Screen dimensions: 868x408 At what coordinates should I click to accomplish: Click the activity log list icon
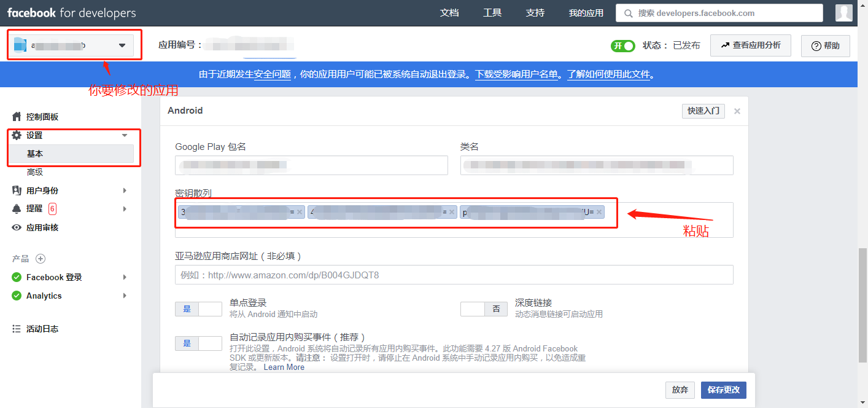pyautogui.click(x=17, y=329)
